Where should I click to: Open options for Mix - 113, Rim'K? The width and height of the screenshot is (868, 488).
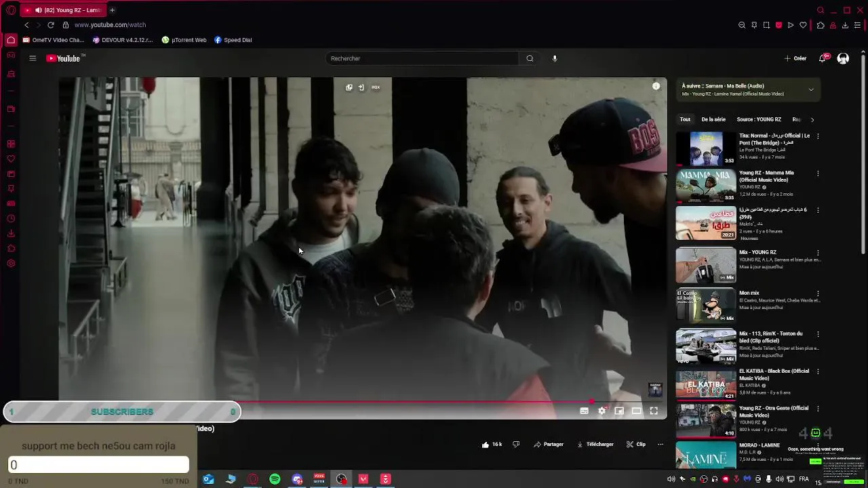[818, 334]
